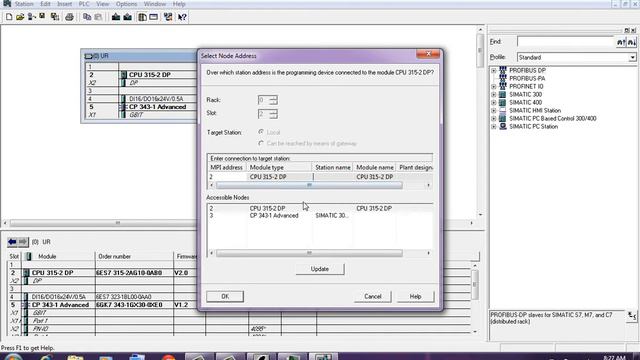The image size is (640, 360).
Task: Toggle the hardware Catalog view icon
Action: point(142,17)
